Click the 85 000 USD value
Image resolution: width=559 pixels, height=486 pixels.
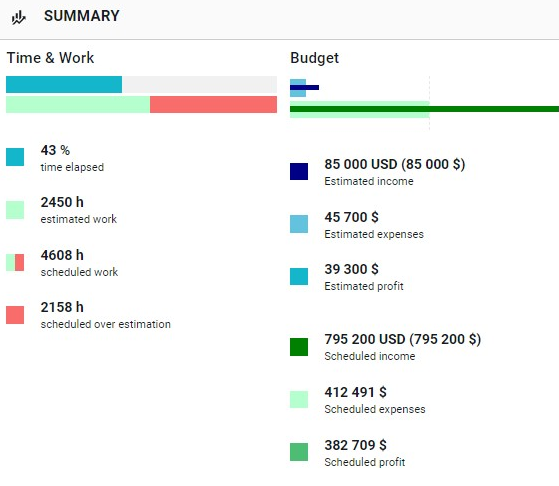pyautogui.click(x=395, y=164)
